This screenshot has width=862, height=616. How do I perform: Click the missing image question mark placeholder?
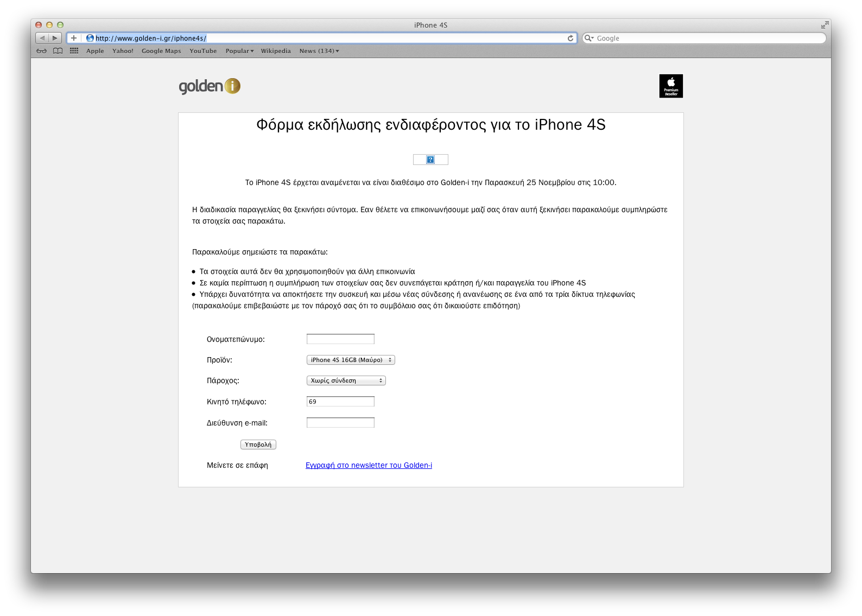[x=430, y=160]
